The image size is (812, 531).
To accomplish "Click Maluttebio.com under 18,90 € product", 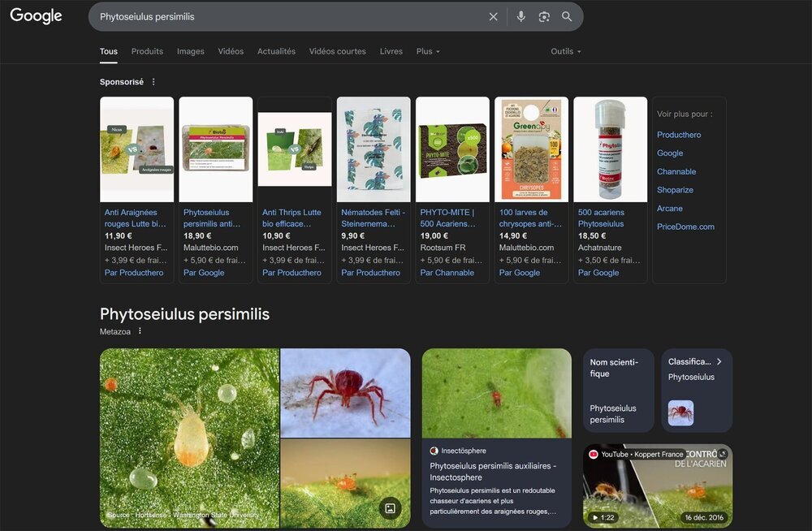I will [211, 248].
